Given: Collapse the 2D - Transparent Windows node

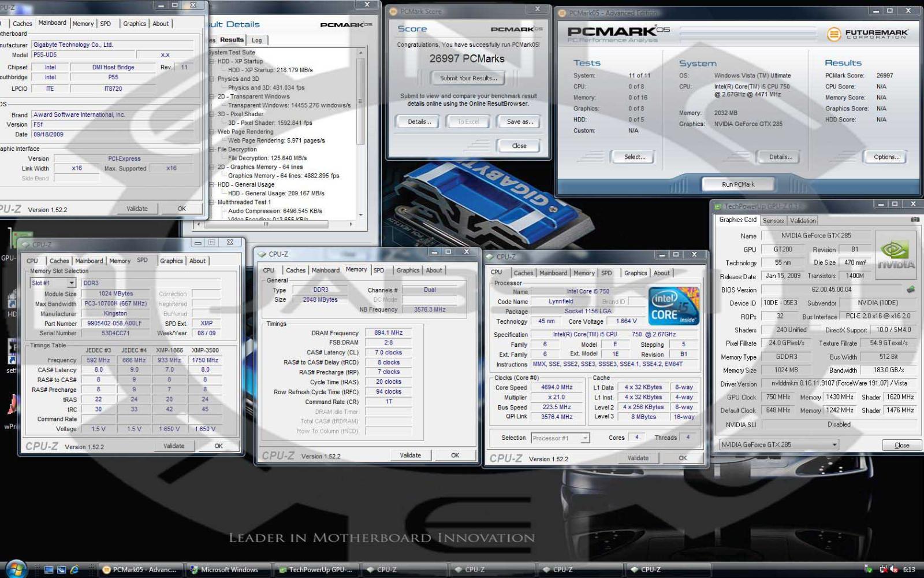Looking at the screenshot, I should 212,97.
